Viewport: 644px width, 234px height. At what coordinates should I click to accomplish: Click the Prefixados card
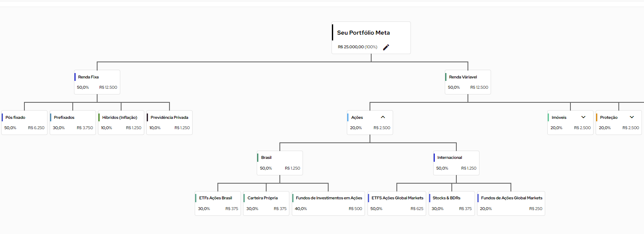tap(73, 122)
